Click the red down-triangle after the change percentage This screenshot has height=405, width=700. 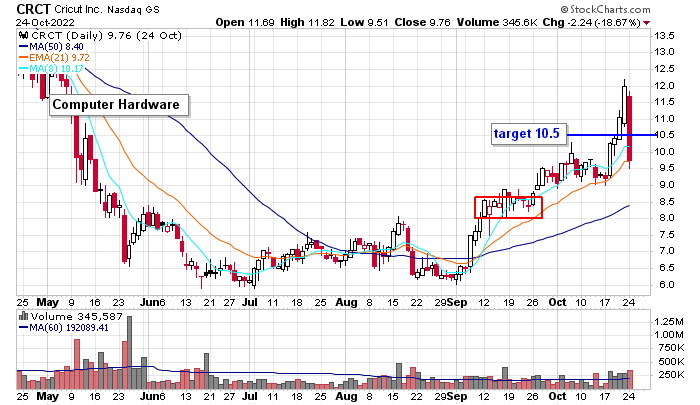pyautogui.click(x=647, y=23)
